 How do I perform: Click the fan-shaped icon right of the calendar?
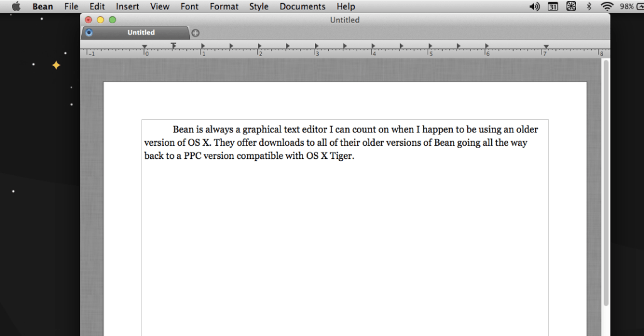[571, 6]
